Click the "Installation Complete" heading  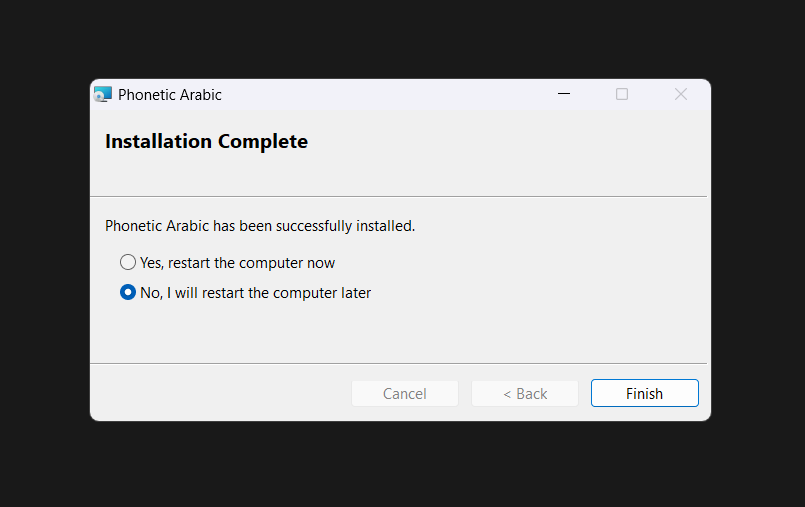coord(206,142)
